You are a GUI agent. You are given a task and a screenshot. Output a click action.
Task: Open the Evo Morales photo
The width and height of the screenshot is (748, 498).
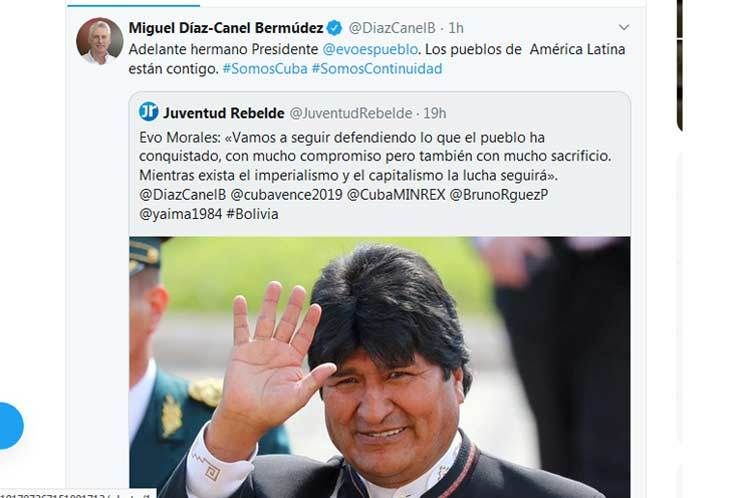[379, 367]
